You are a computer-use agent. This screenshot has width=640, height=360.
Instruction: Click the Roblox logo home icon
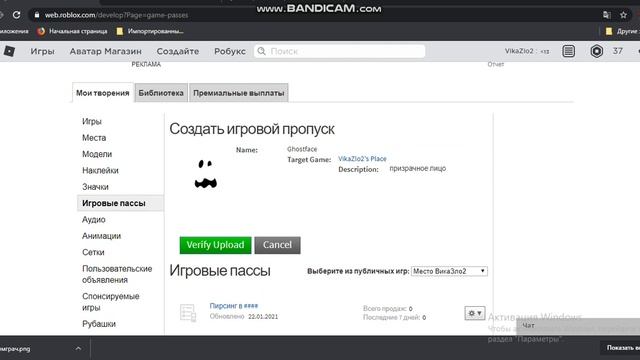[x=9, y=51]
